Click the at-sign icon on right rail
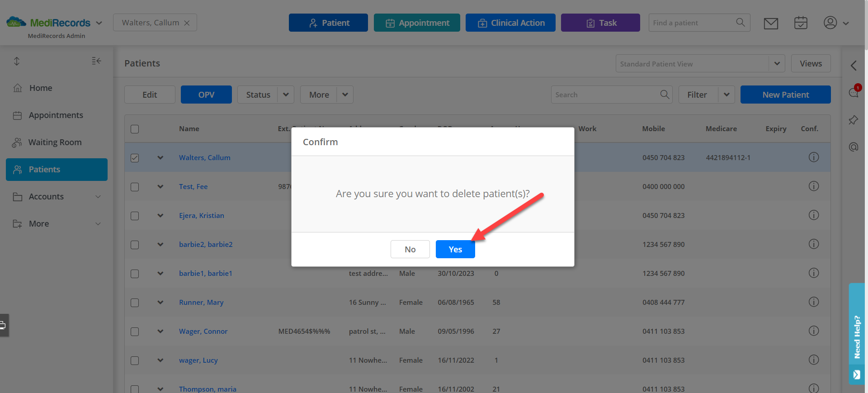Viewport: 868px width, 393px height. (854, 147)
